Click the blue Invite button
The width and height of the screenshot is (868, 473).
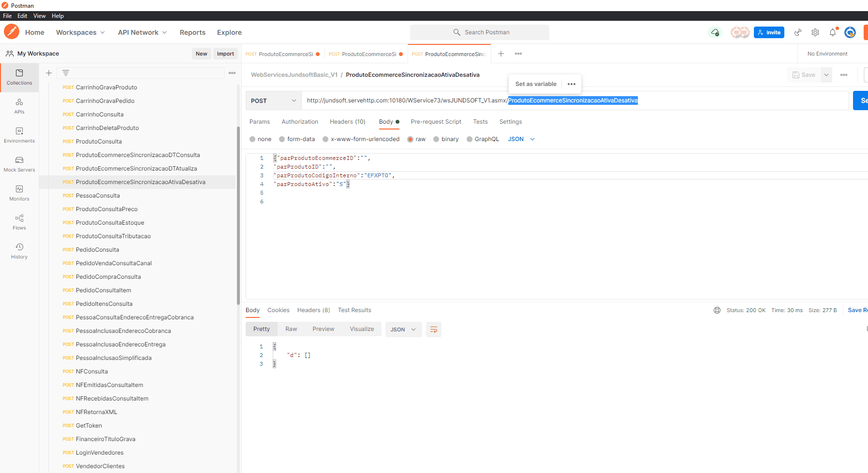(x=769, y=32)
